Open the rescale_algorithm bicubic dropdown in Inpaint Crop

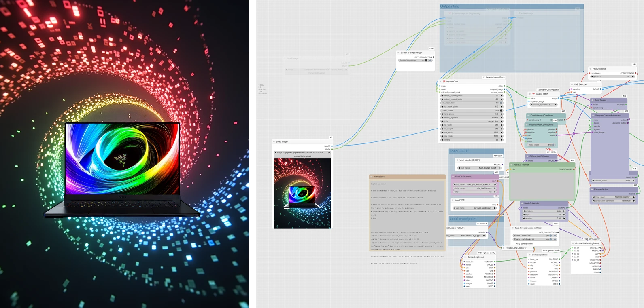click(x=472, y=118)
